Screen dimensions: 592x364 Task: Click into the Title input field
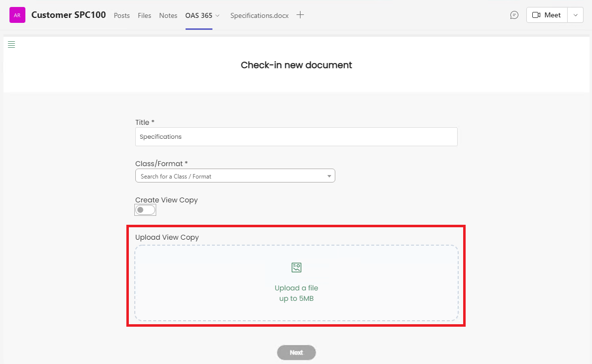pos(296,137)
